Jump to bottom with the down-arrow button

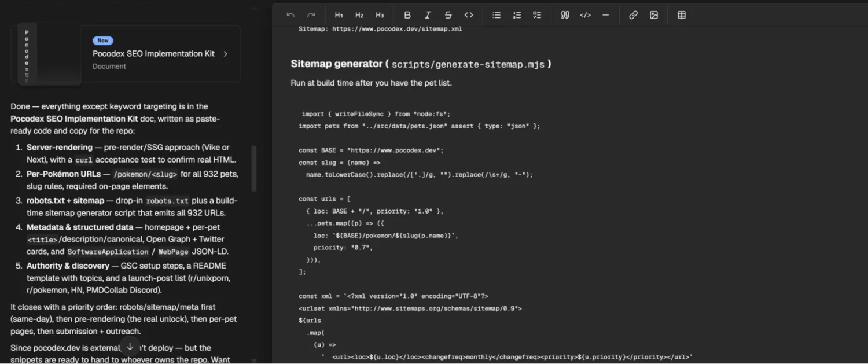130,347
